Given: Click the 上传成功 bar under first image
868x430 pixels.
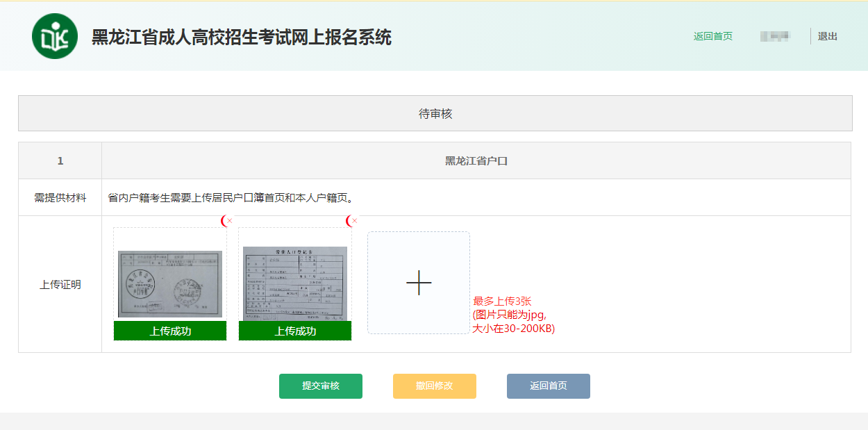Looking at the screenshot, I should (170, 331).
